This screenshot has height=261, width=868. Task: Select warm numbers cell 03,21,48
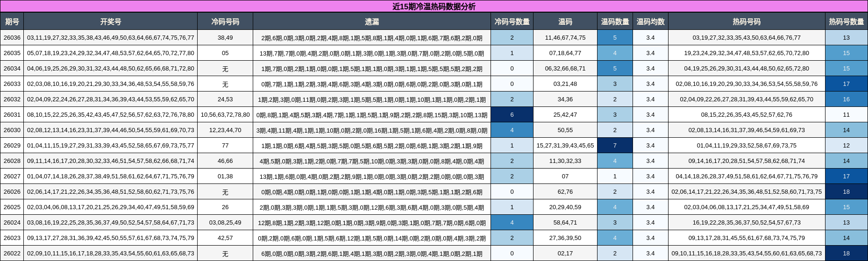tap(565, 84)
